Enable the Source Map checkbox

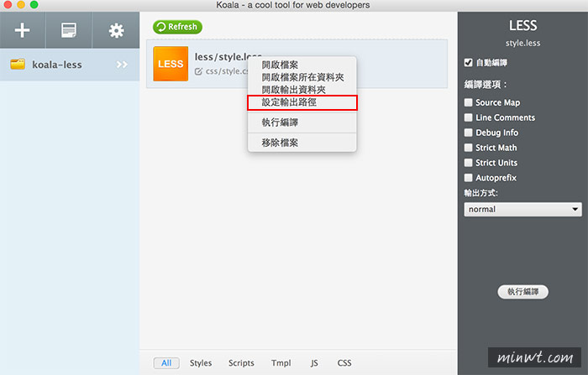click(468, 102)
